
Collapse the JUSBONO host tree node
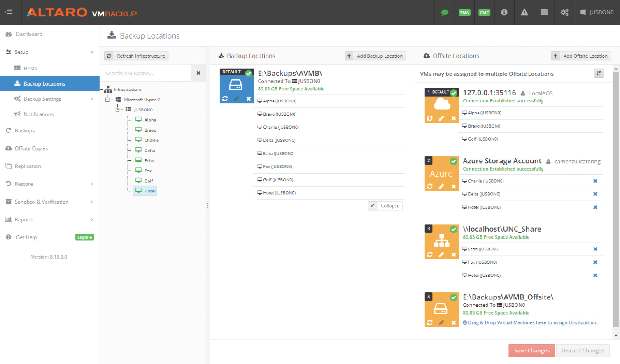118,110
